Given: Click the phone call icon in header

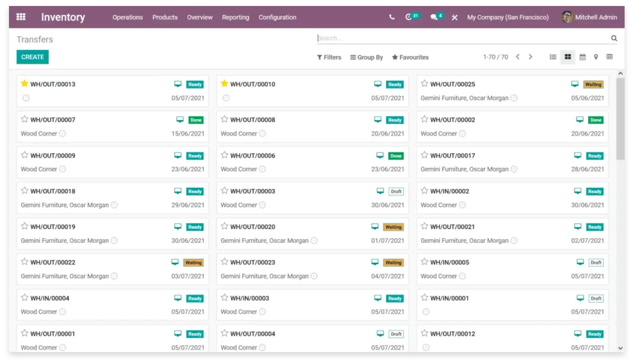Looking at the screenshot, I should pos(392,17).
